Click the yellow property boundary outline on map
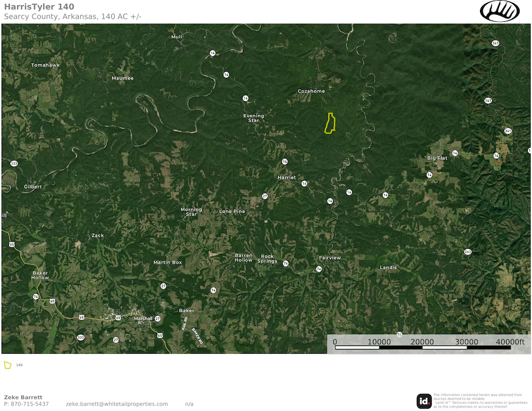532x411 pixels. [330, 123]
